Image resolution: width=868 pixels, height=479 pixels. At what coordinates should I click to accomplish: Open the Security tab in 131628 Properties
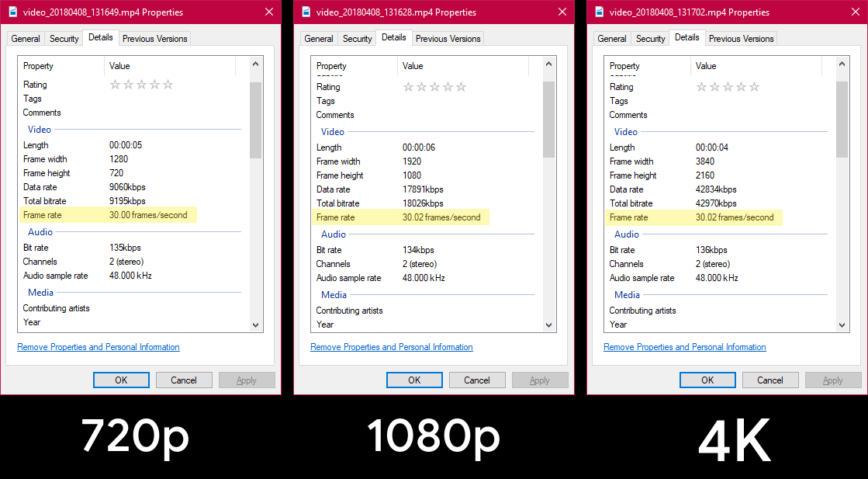point(357,39)
